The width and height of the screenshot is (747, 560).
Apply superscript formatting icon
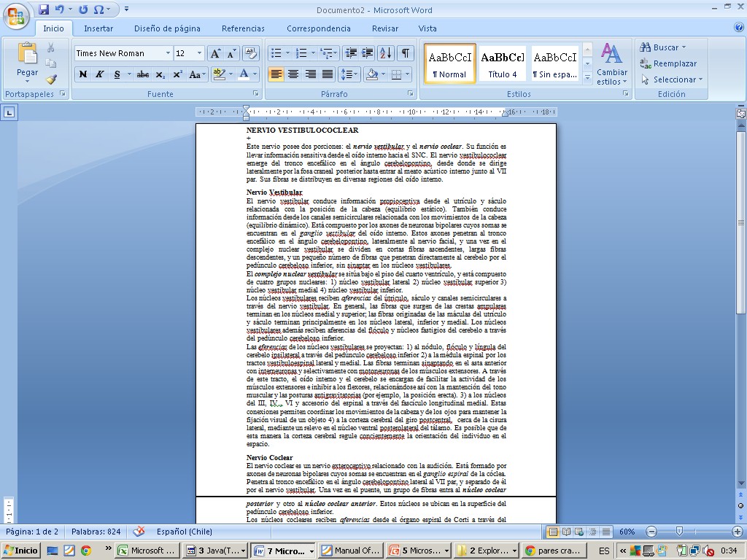177,74
